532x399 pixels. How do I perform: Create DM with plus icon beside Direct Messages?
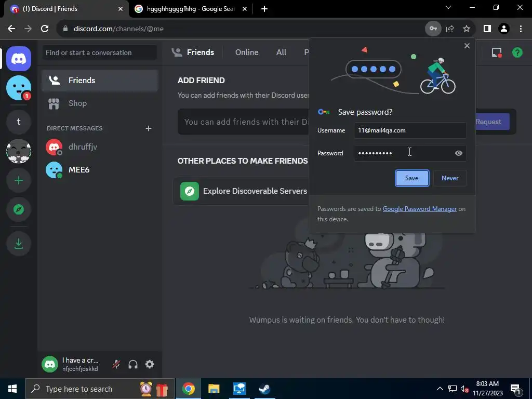[148, 128]
